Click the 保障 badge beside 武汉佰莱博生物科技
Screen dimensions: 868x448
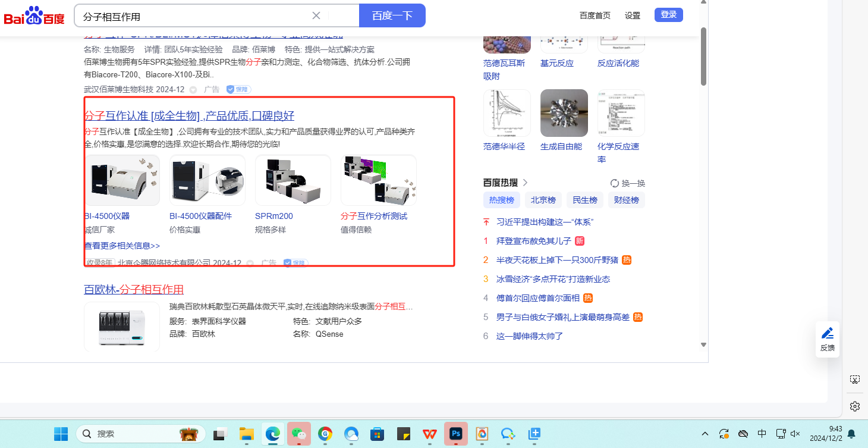point(239,89)
